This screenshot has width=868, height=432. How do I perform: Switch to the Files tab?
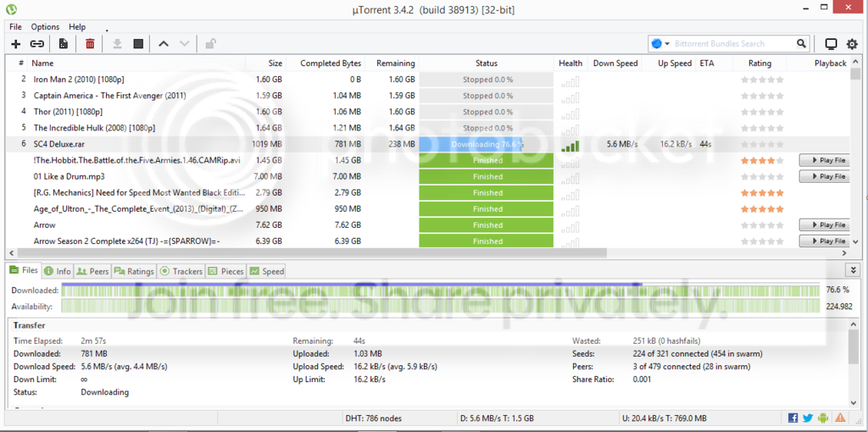(x=23, y=270)
